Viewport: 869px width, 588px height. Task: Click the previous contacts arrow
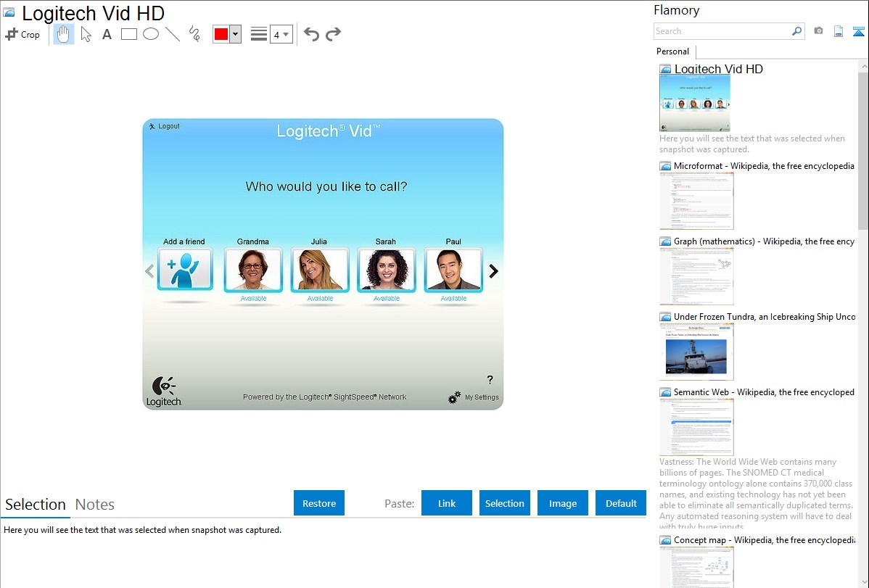pos(149,271)
